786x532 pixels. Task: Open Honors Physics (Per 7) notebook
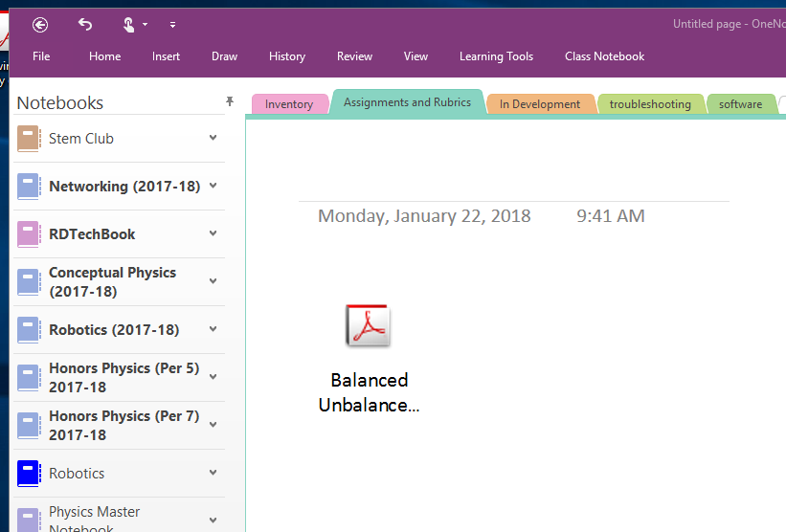(120, 425)
